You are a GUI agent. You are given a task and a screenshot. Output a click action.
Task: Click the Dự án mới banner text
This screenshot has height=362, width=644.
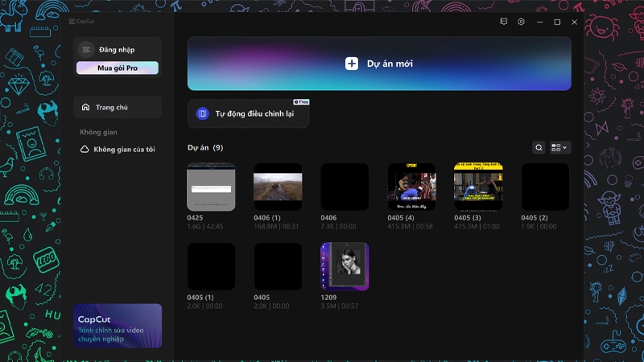coord(390,64)
